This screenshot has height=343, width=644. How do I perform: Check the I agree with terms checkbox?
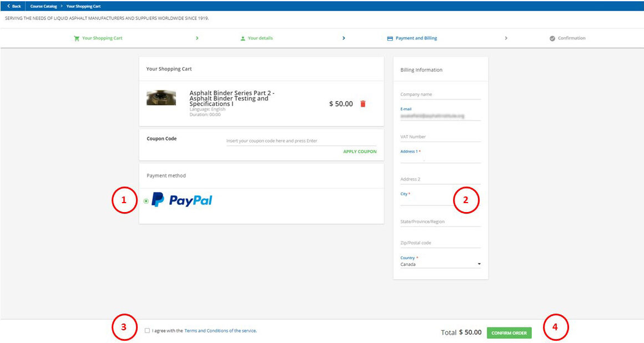(147, 331)
